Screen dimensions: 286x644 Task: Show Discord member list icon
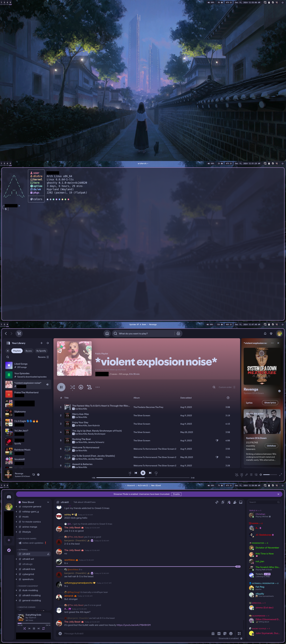click(x=235, y=502)
